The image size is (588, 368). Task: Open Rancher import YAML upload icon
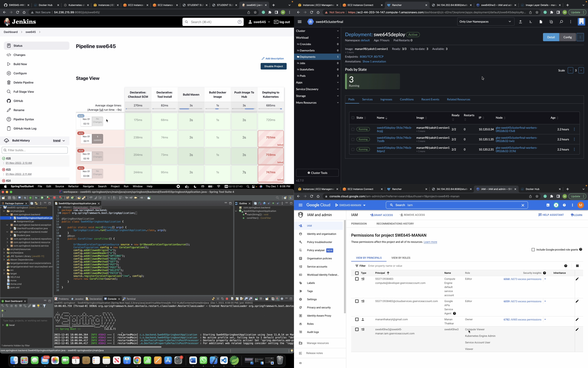(x=520, y=22)
